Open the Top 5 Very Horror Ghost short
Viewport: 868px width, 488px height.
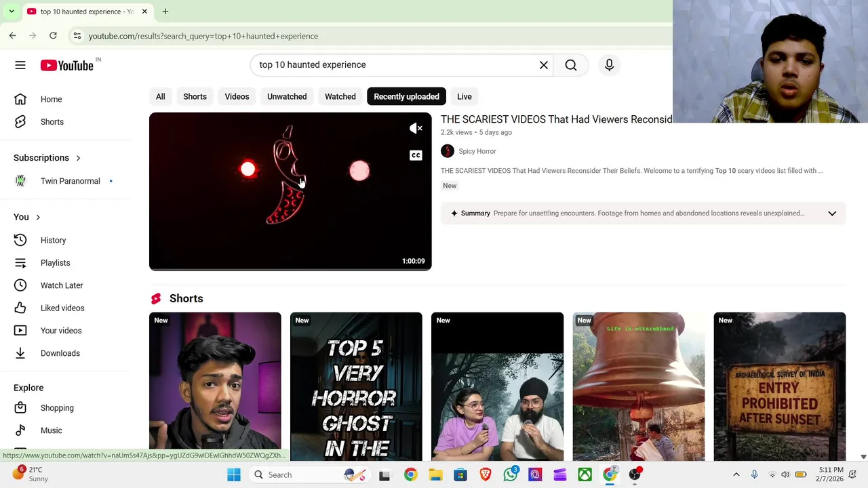click(x=356, y=386)
